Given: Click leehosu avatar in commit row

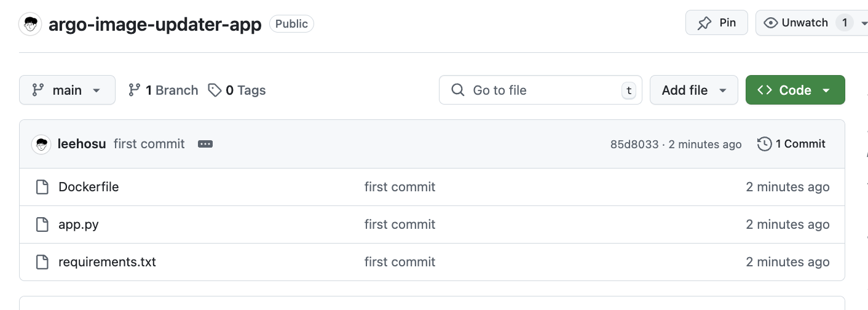Looking at the screenshot, I should 41,144.
